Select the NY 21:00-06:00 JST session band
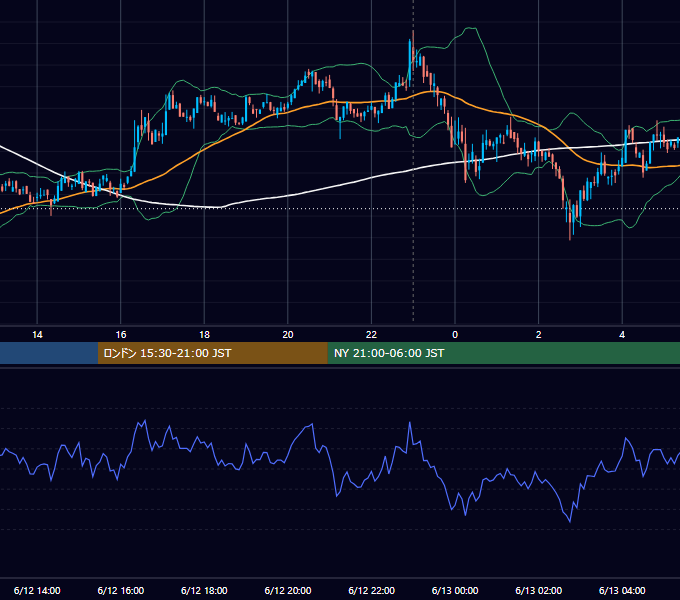Viewport: 680px width, 600px height. tap(504, 353)
